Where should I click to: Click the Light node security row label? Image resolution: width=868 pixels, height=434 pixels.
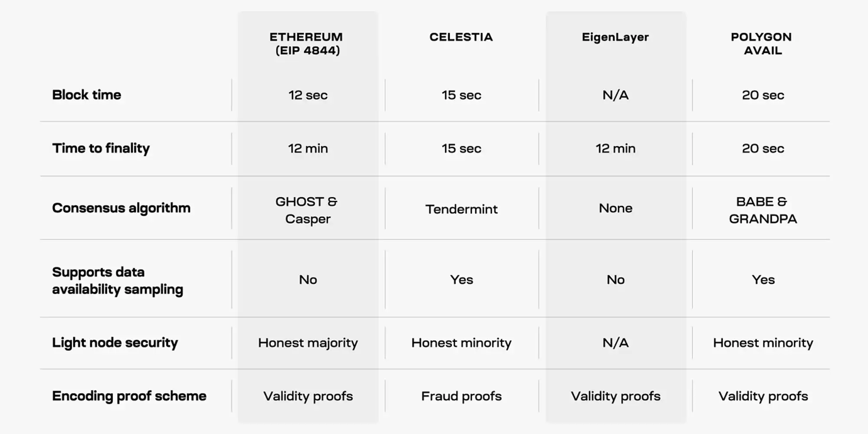coord(115,343)
